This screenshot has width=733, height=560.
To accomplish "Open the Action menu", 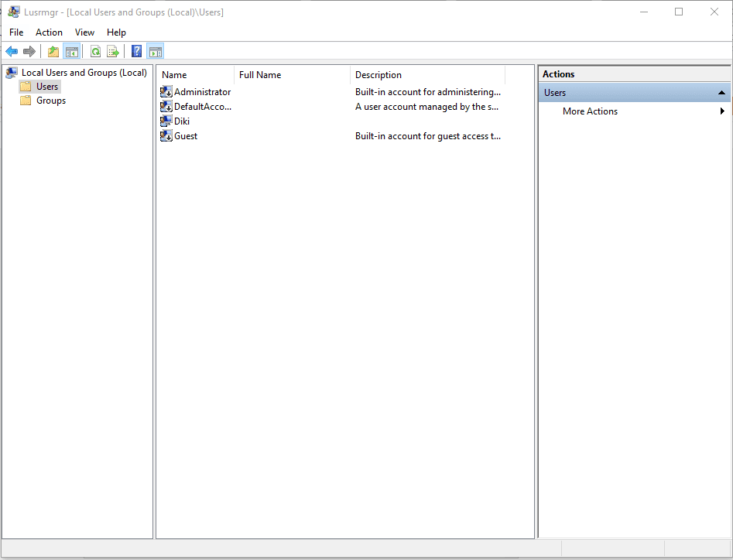I will pos(49,32).
